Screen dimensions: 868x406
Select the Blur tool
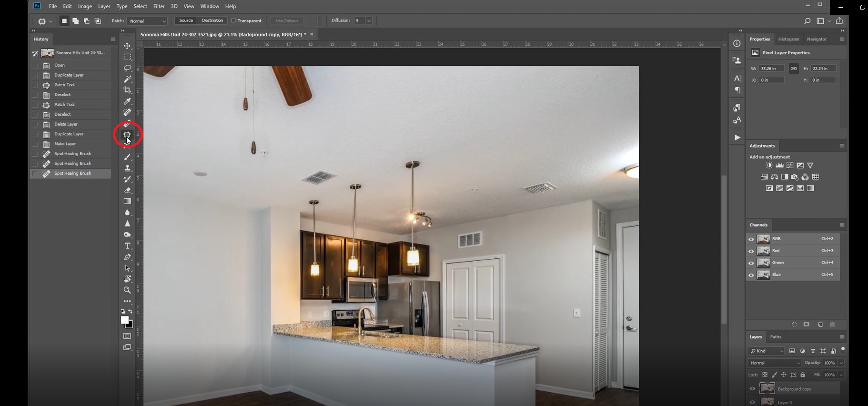pos(127,213)
